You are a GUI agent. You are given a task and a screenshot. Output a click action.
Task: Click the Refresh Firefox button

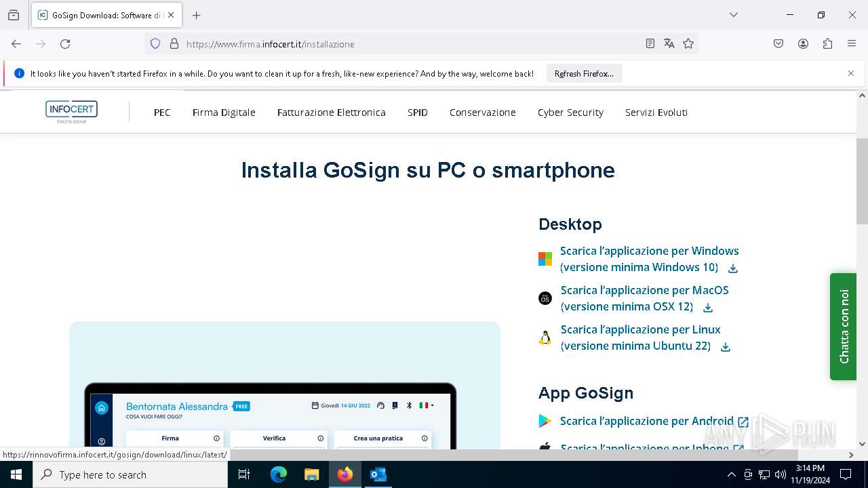[584, 73]
